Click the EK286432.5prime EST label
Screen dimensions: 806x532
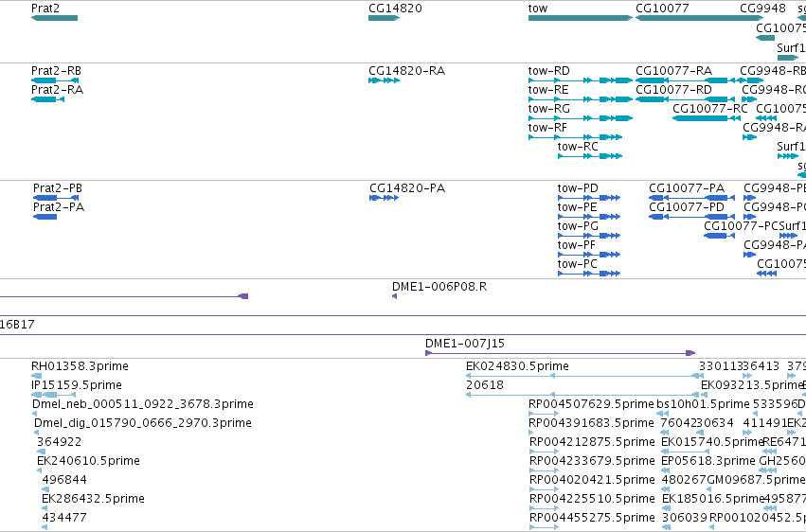coord(93,499)
